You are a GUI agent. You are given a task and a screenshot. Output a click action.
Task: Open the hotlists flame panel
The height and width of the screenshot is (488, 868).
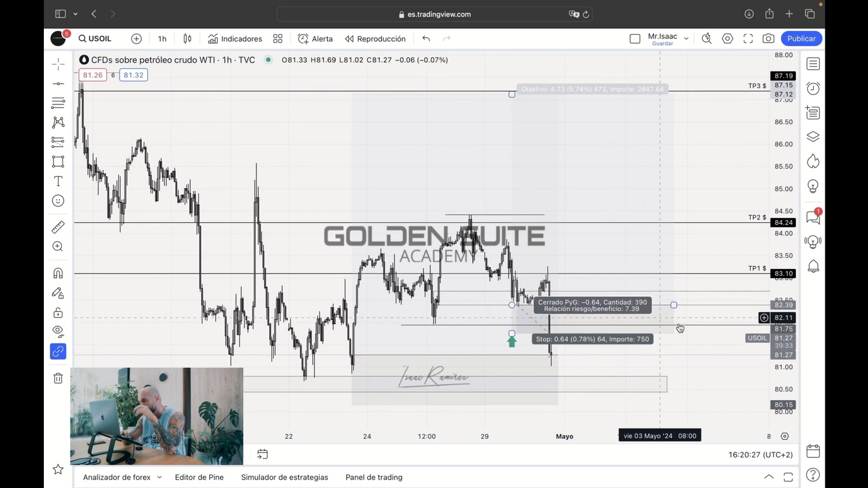813,161
